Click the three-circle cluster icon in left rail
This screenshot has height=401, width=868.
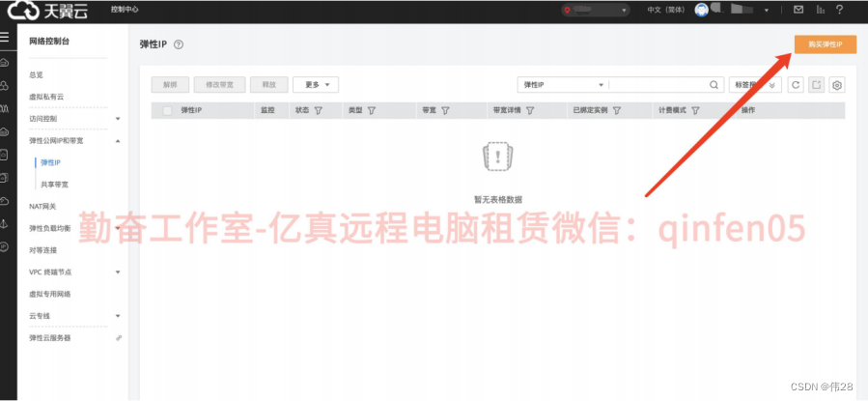coord(5,86)
